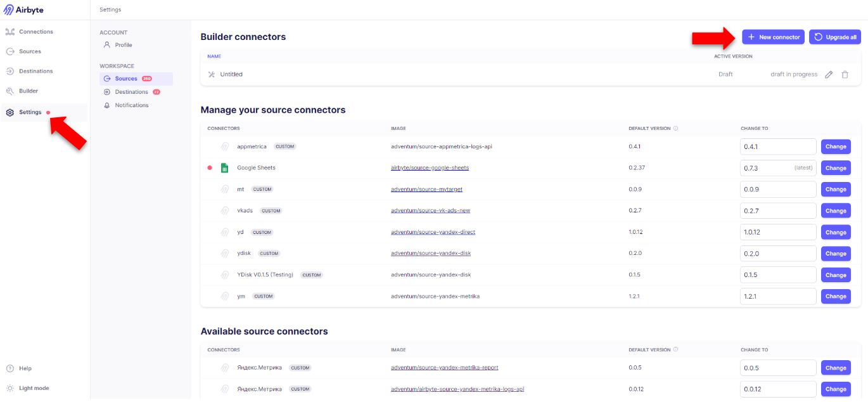Click the New connector button

click(773, 37)
